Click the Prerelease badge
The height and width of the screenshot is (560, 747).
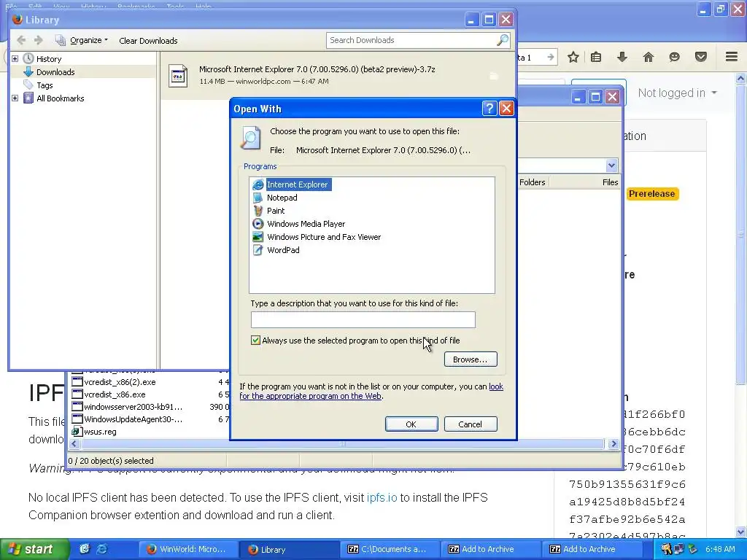651,194
